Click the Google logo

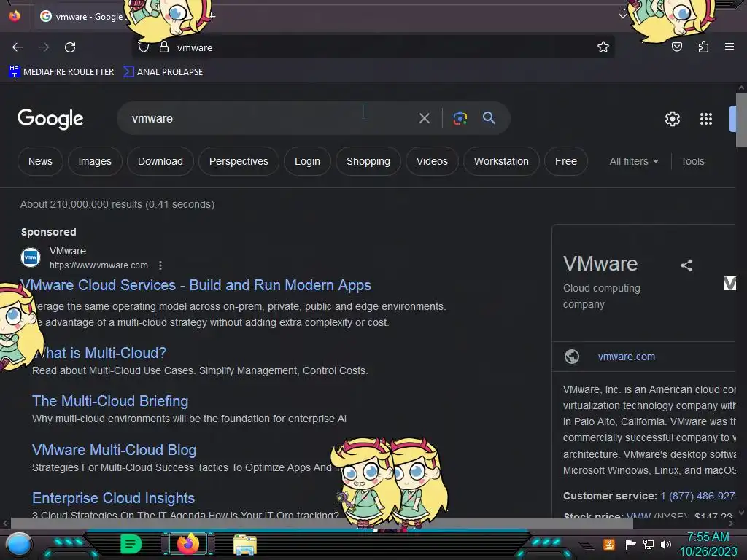(50, 119)
